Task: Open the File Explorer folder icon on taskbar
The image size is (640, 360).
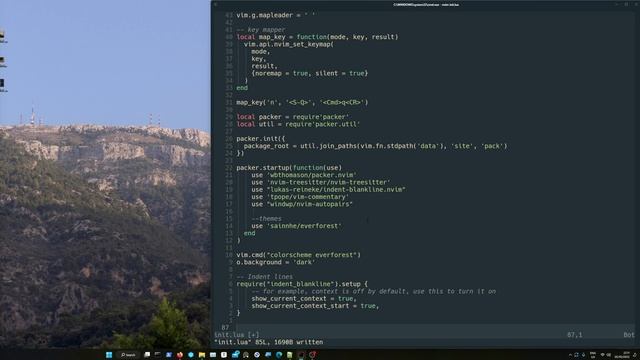Action: (202, 355)
